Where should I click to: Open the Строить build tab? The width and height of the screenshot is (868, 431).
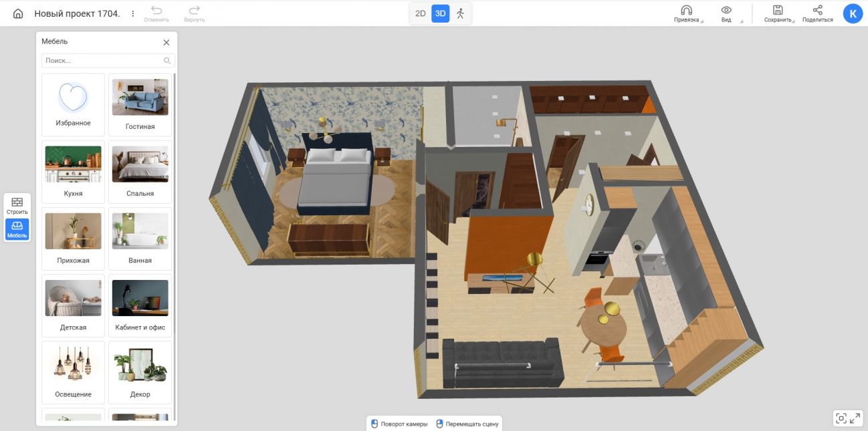pos(17,206)
